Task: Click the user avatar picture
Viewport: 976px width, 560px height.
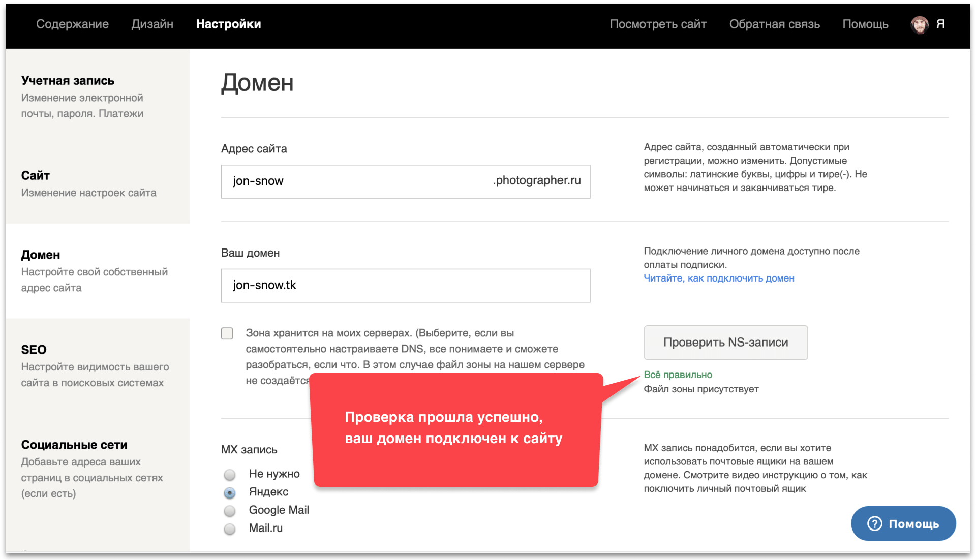Action: [919, 24]
